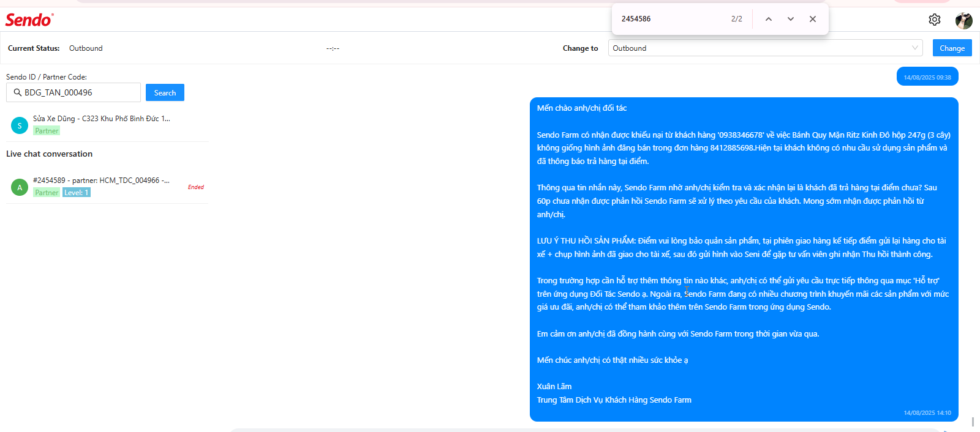Click Partner tag under Sửa Xe Dũng
This screenshot has width=980, height=432.
coord(47,131)
